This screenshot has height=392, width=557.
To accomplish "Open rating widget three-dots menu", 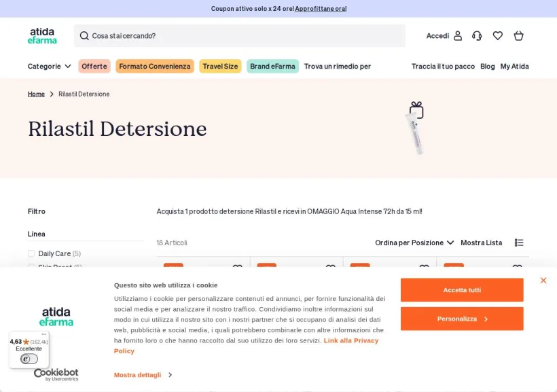I will click(x=43, y=334).
